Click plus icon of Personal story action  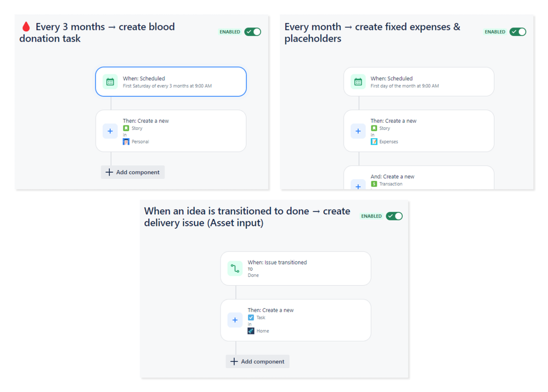[x=110, y=132]
